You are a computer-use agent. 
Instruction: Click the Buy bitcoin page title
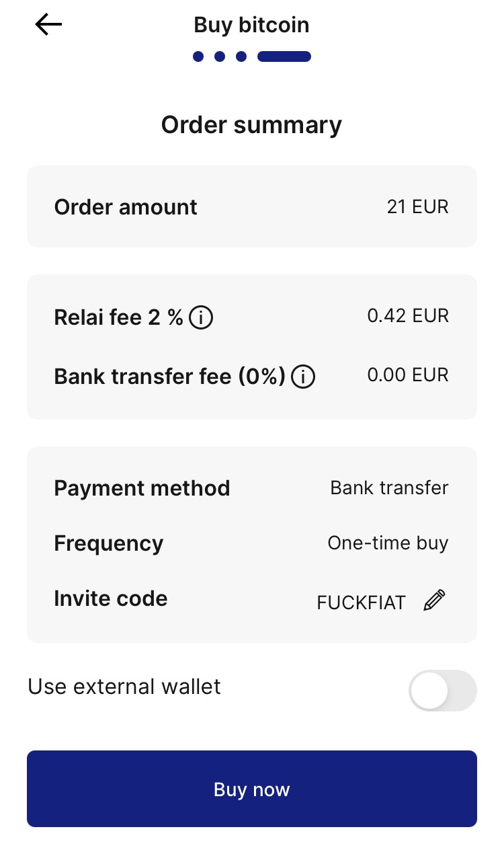251,25
